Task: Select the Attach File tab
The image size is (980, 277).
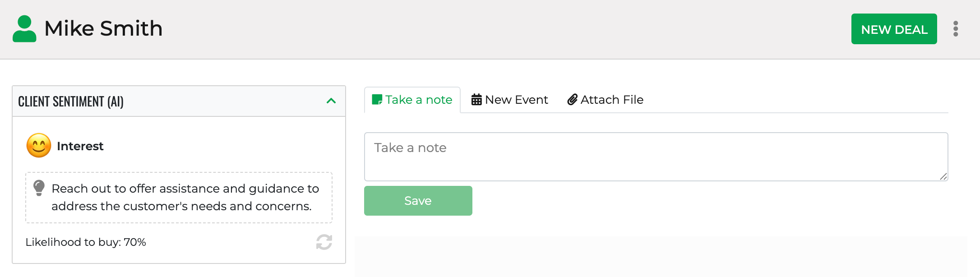Action: (606, 100)
